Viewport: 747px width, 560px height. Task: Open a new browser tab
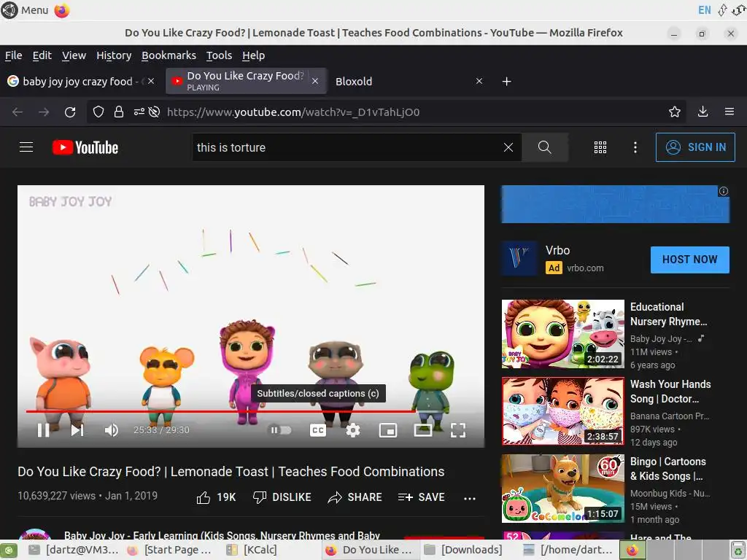(x=506, y=82)
